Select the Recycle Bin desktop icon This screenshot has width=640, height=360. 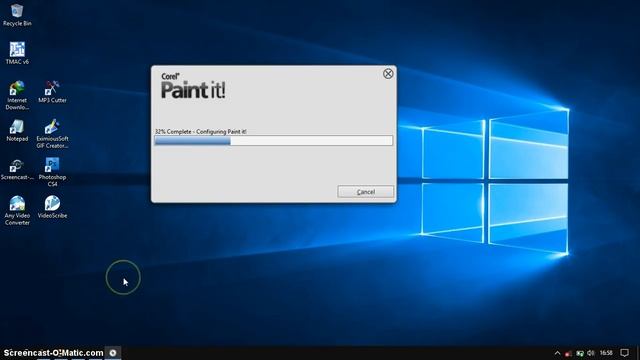[x=17, y=15]
